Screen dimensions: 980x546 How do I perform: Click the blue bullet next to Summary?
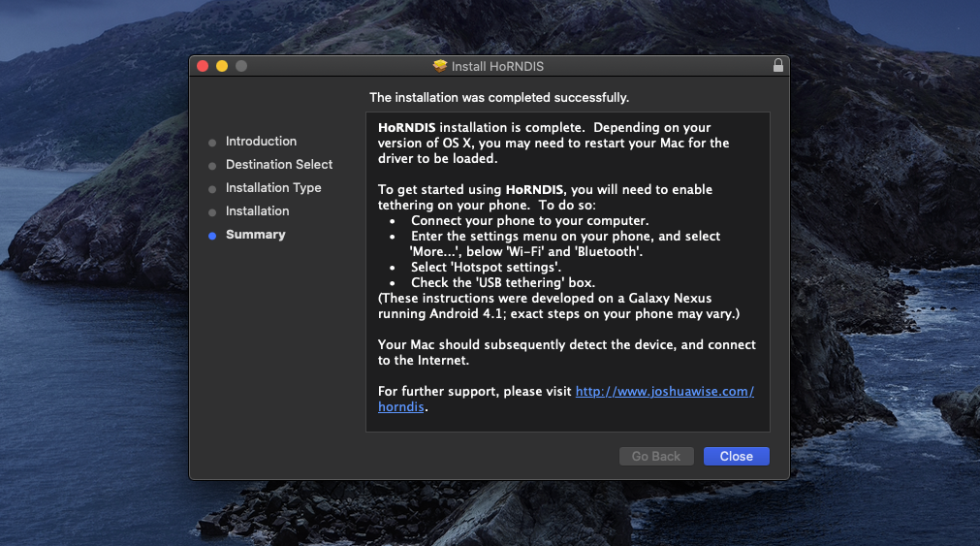[x=212, y=236]
